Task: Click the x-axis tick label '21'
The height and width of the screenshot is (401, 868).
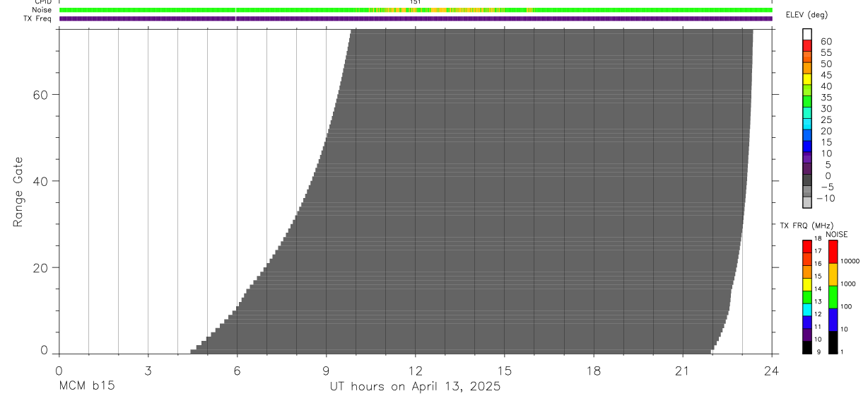Action: coord(682,371)
